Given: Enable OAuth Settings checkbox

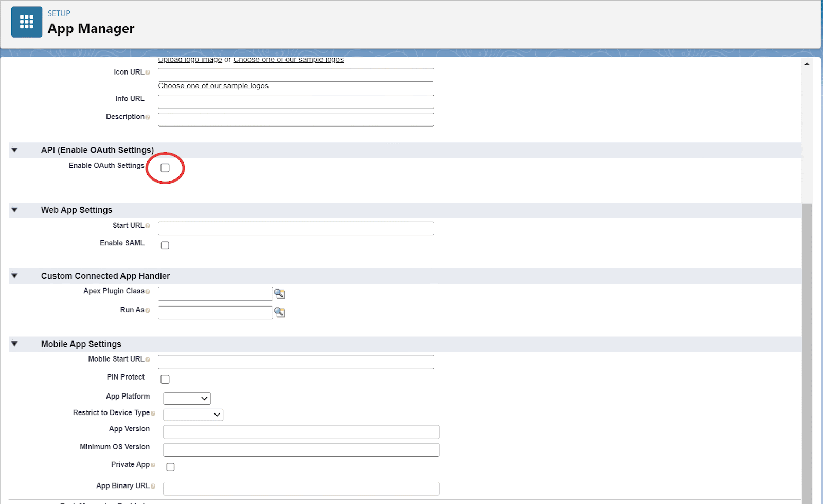Looking at the screenshot, I should 165,168.
